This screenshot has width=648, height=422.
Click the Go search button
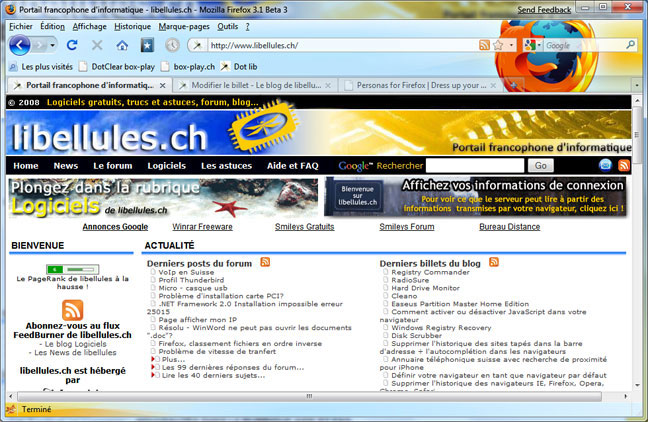pos(541,166)
